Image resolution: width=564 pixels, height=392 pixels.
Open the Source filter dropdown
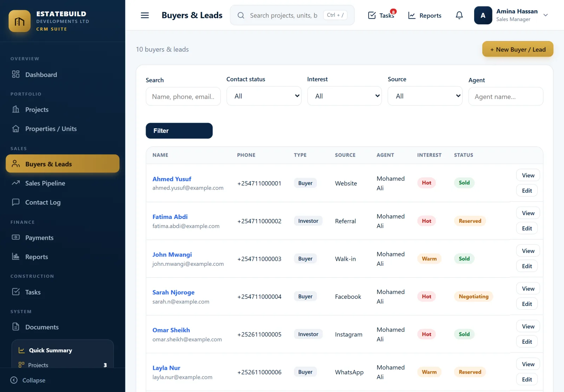point(425,96)
